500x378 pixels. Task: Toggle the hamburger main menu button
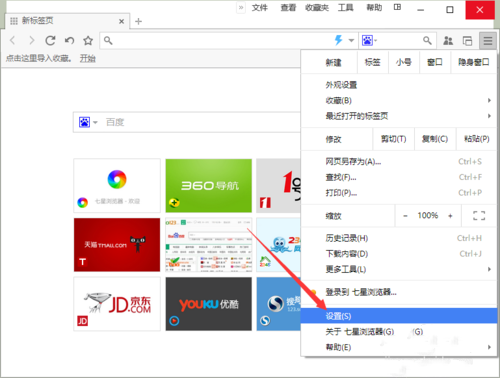(x=488, y=41)
